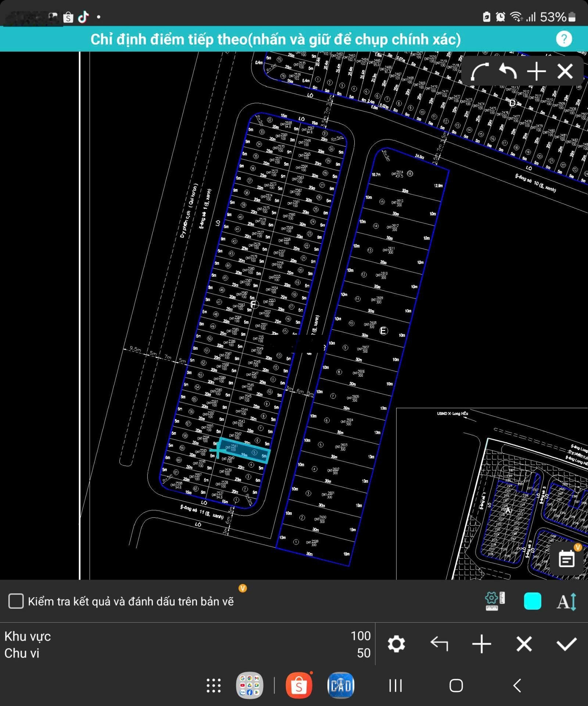Step back using bottom return arrow

[439, 644]
